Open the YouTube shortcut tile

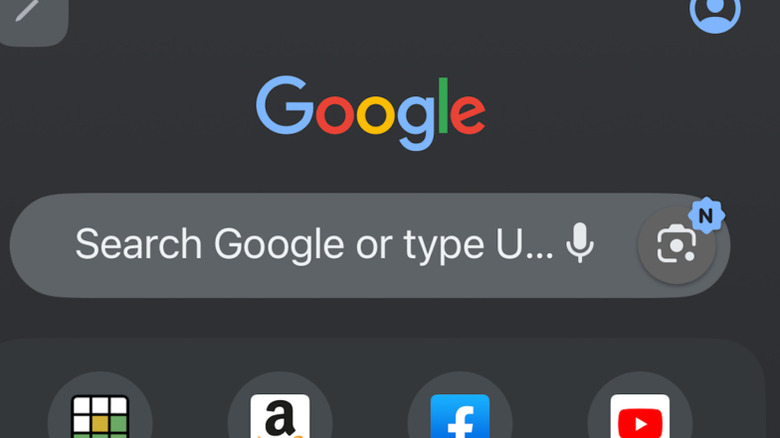(x=640, y=416)
